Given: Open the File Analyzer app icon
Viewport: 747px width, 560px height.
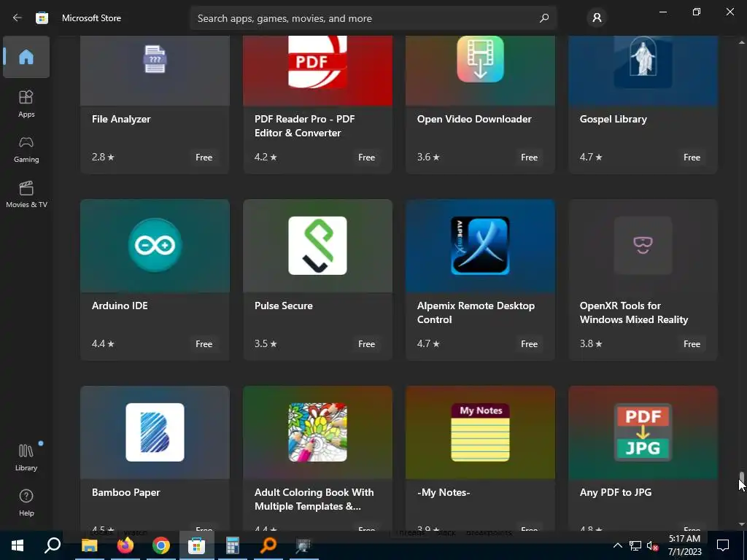Looking at the screenshot, I should [x=155, y=59].
